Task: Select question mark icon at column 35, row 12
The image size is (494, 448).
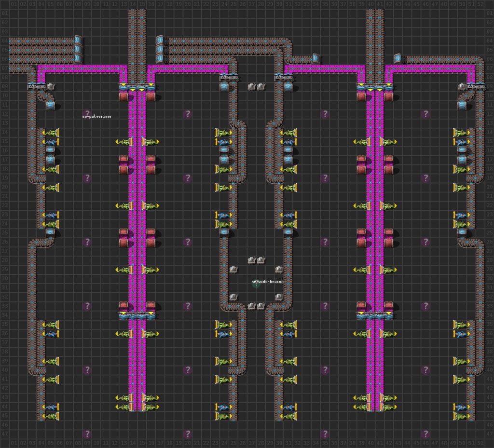Action: [325, 114]
